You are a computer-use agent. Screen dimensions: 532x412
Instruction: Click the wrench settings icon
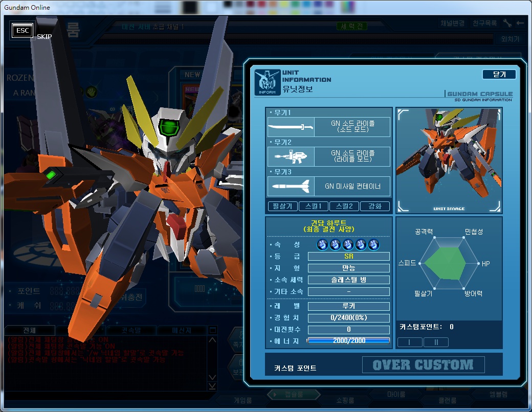(507, 23)
